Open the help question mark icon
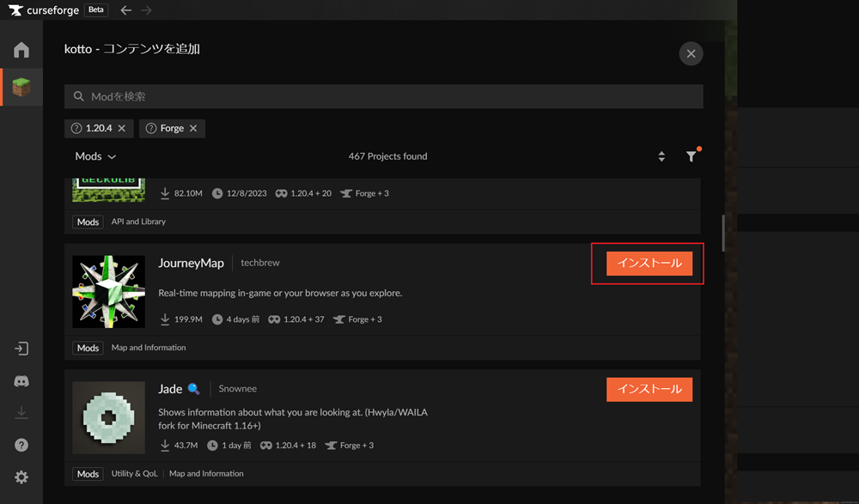The height and width of the screenshot is (504, 859). [21, 445]
